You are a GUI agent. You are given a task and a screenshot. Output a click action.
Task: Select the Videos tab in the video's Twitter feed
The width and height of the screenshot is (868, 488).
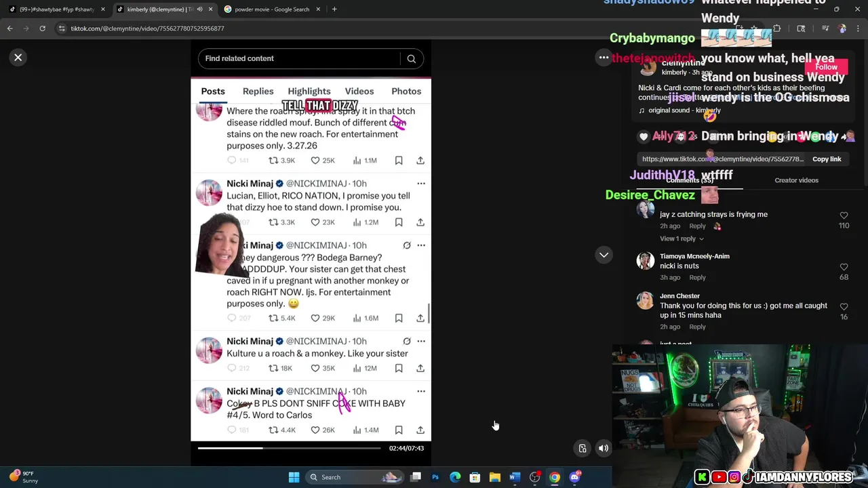coord(359,91)
